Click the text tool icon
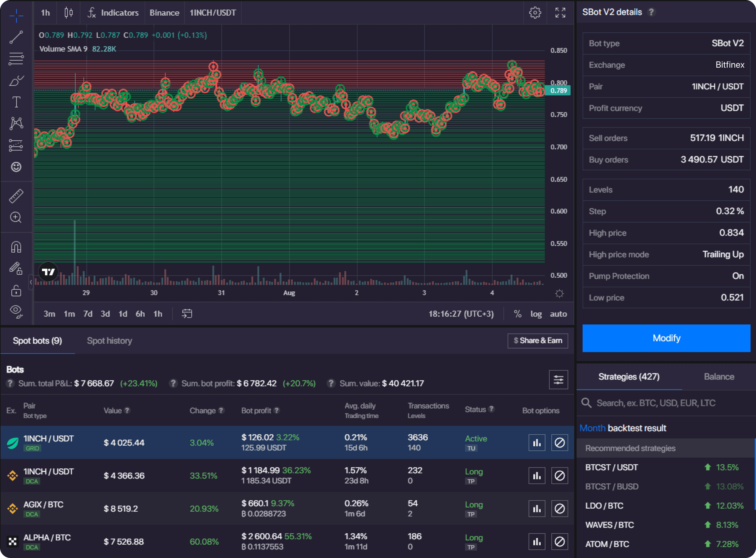 [16, 101]
